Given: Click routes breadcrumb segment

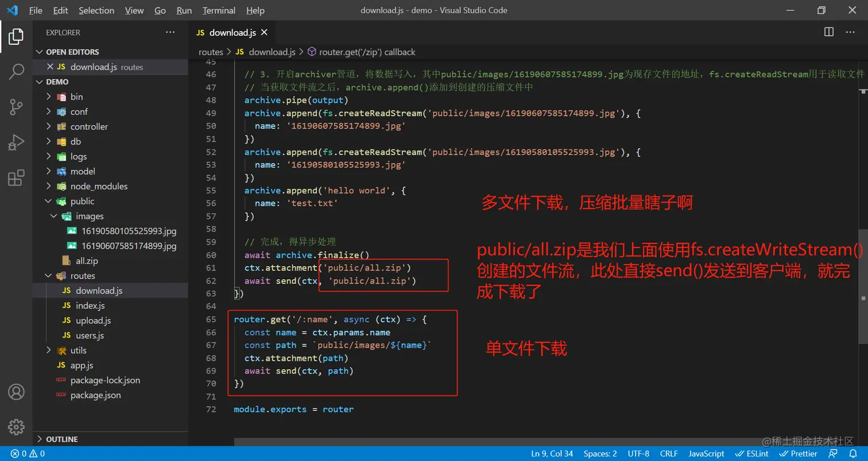Looking at the screenshot, I should 211,52.
